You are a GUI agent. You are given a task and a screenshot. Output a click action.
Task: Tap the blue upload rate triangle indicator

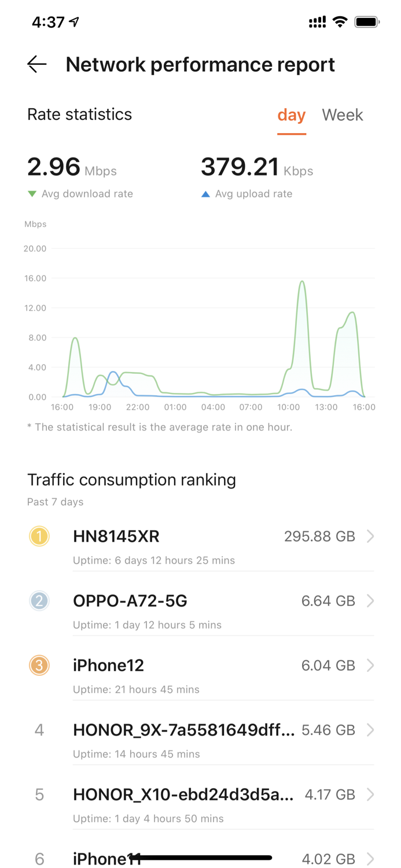pyautogui.click(x=206, y=194)
